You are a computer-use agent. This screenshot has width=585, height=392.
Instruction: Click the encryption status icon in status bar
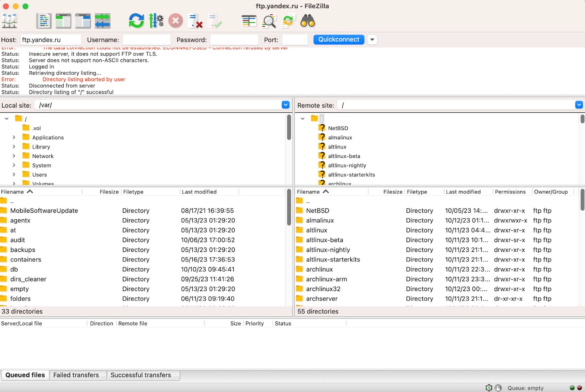[489, 388]
